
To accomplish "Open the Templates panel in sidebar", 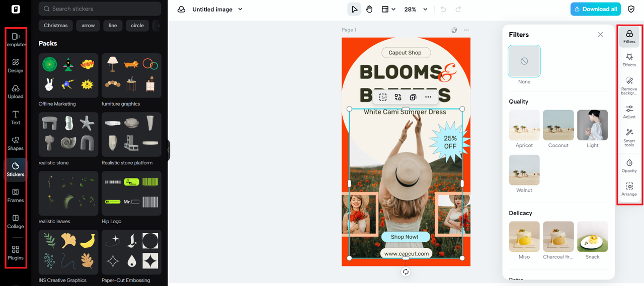I will (16, 40).
